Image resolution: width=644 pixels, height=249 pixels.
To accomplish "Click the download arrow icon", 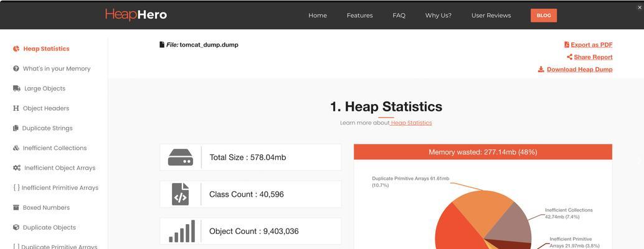I will tap(541, 69).
